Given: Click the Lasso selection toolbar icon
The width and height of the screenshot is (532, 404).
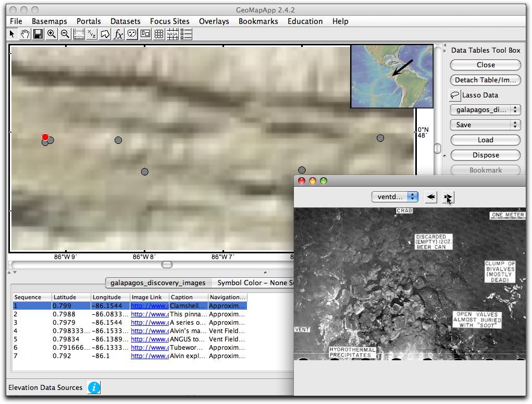Looking at the screenshot, I should (x=105, y=33).
